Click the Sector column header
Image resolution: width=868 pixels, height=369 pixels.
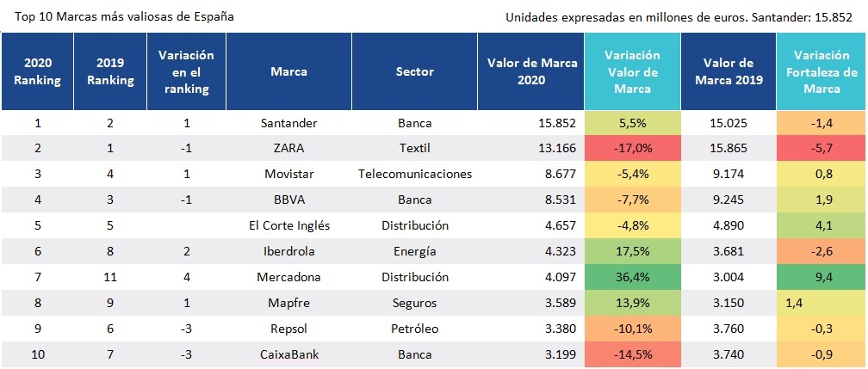tap(414, 72)
